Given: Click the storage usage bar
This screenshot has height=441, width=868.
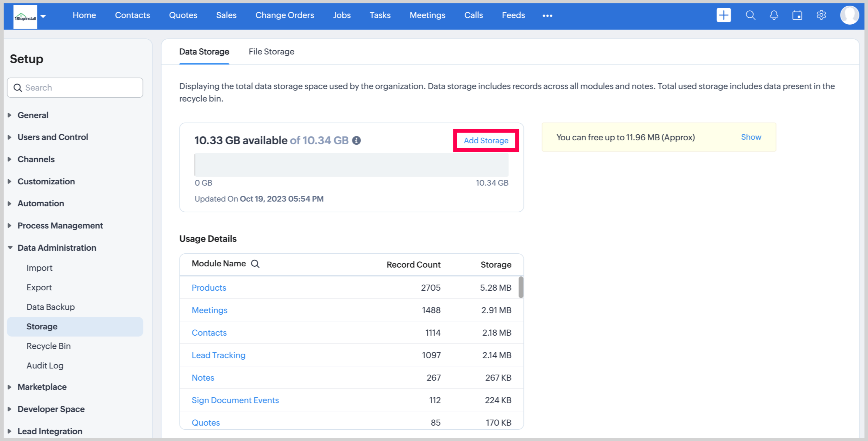Looking at the screenshot, I should coord(351,165).
